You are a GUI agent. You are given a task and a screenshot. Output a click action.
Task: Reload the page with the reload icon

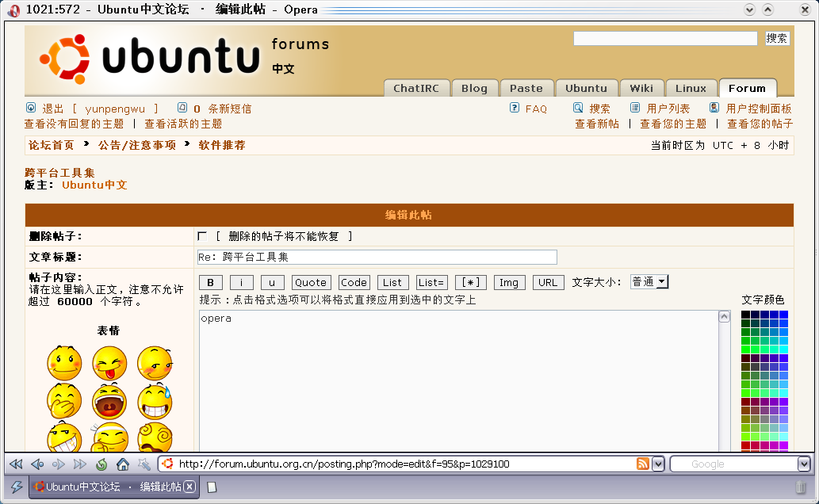click(101, 464)
